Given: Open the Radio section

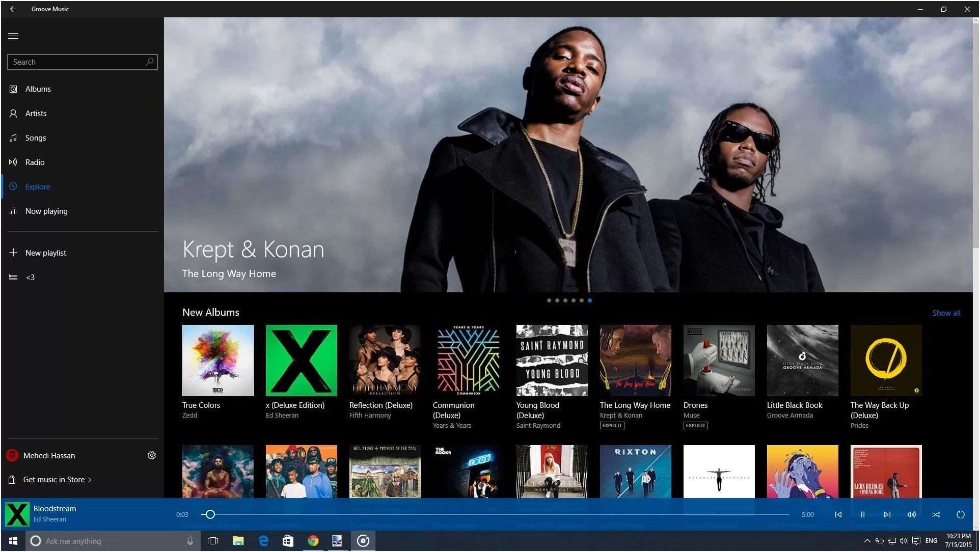Looking at the screenshot, I should point(35,162).
